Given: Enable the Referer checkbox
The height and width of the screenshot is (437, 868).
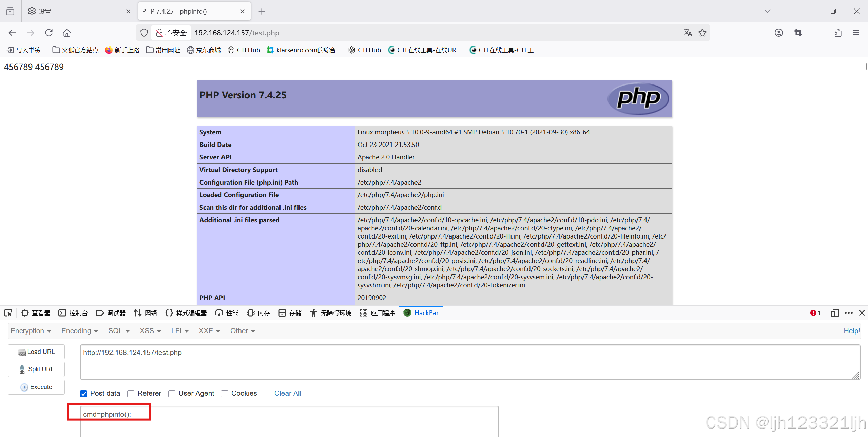Looking at the screenshot, I should coord(131,394).
